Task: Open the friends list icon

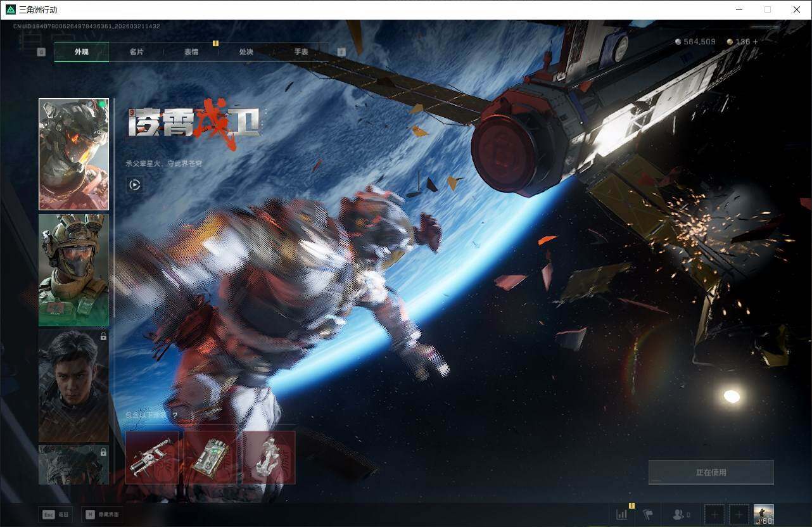Action: [x=682, y=515]
